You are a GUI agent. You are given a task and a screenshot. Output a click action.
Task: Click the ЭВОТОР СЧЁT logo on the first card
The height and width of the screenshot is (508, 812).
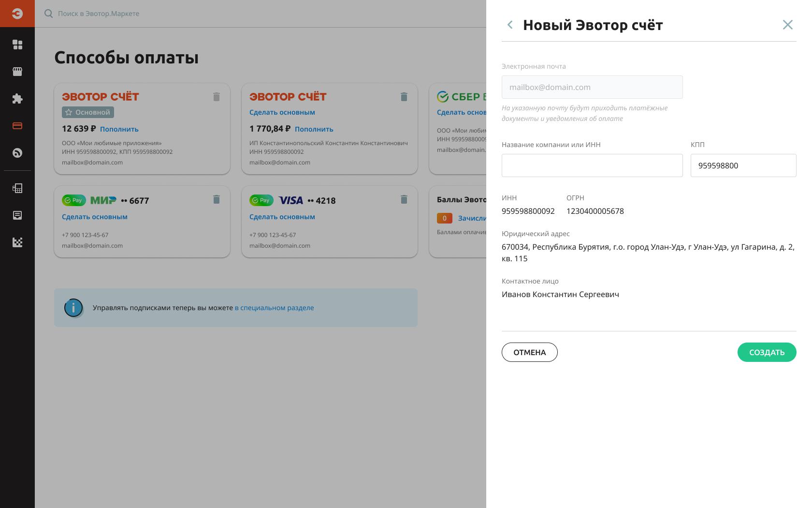click(x=101, y=97)
